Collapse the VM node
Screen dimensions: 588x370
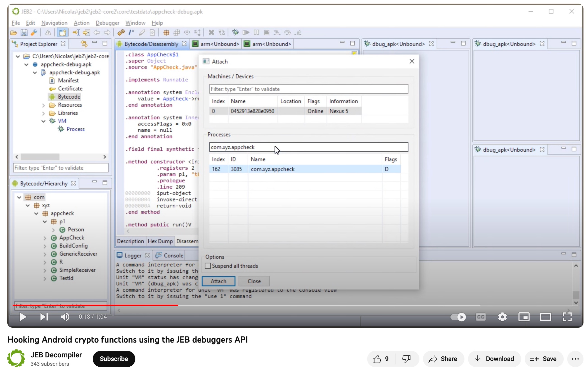(43, 121)
